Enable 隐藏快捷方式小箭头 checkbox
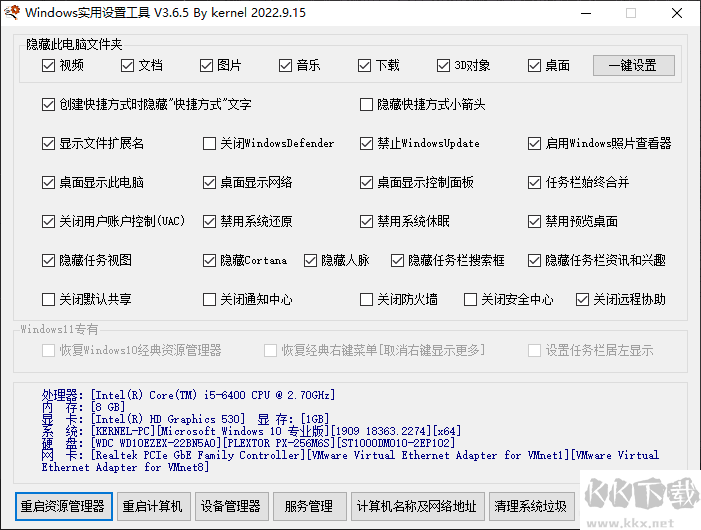The image size is (701, 530). tap(366, 105)
